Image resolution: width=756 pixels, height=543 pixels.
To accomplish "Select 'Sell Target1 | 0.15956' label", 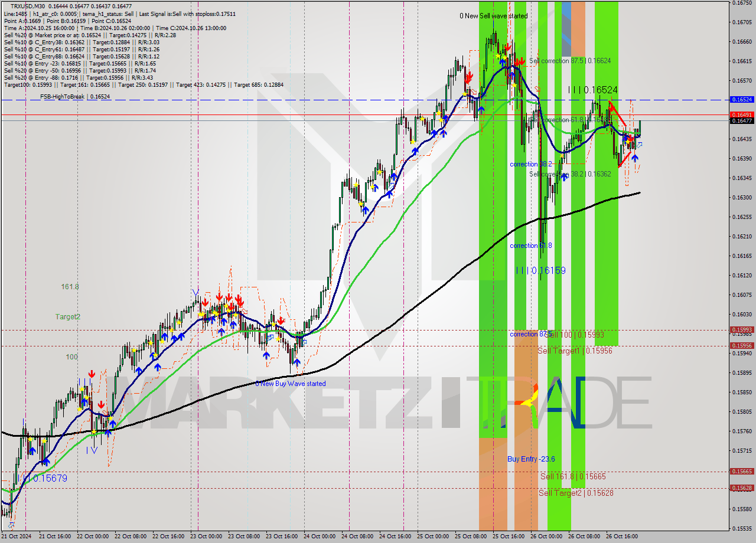I will click(x=575, y=351).
